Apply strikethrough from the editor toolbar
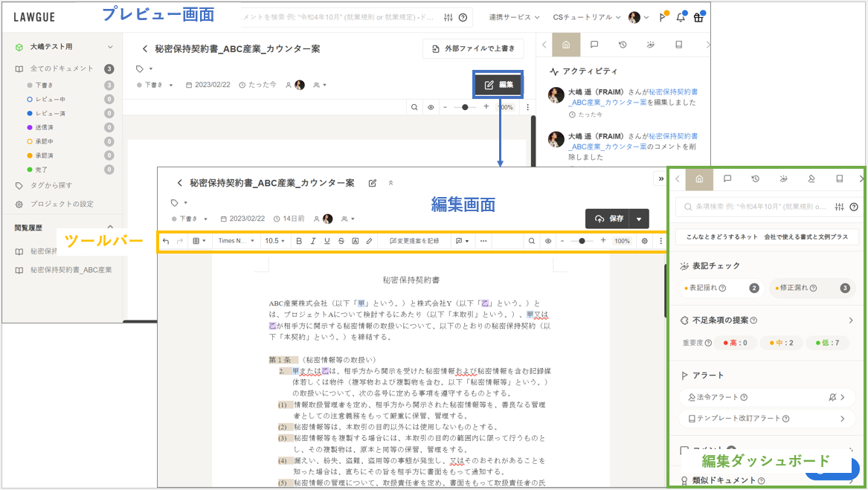 341,241
